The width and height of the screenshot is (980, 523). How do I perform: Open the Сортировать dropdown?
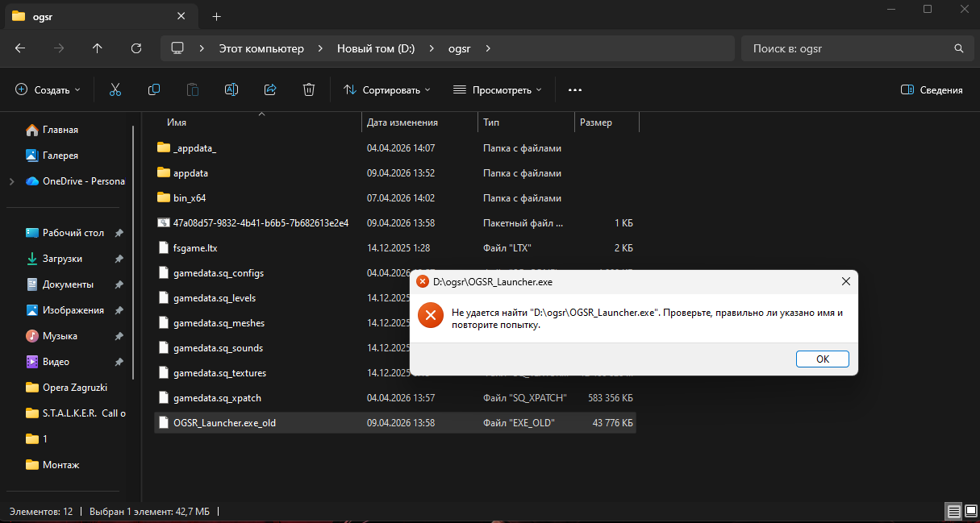[387, 90]
